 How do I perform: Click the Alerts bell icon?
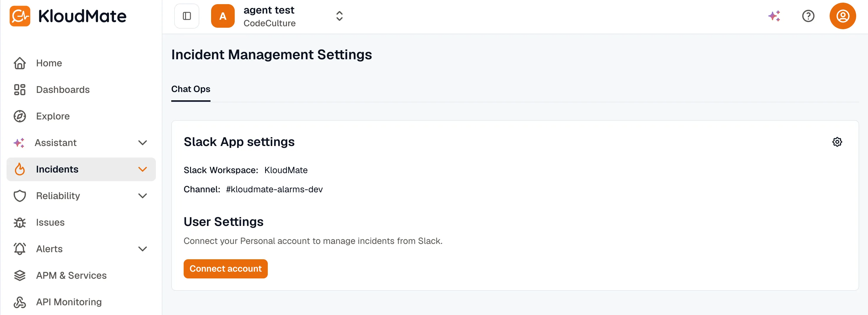click(x=19, y=249)
